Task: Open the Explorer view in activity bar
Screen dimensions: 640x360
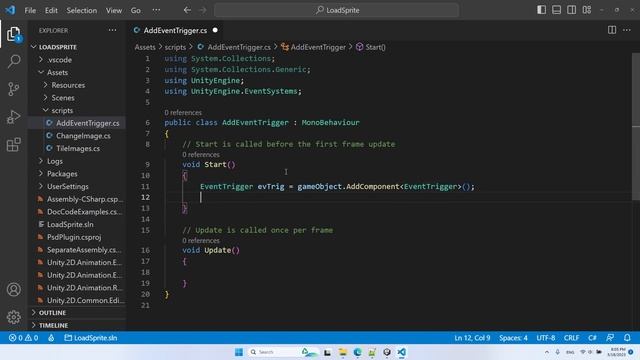Action: 13,34
